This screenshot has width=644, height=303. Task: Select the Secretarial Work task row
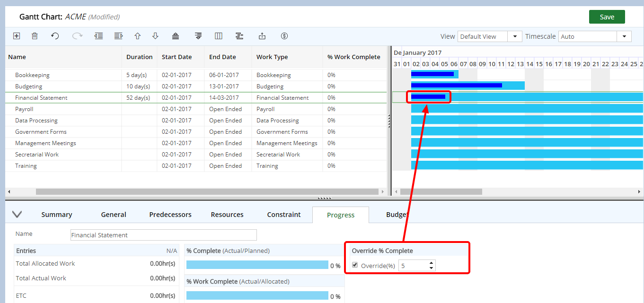pos(196,155)
